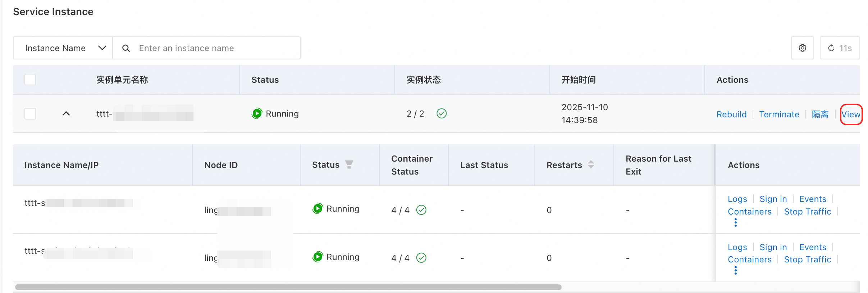Open the table settings gear icon
Screen dimensions: 868x293
click(802, 48)
